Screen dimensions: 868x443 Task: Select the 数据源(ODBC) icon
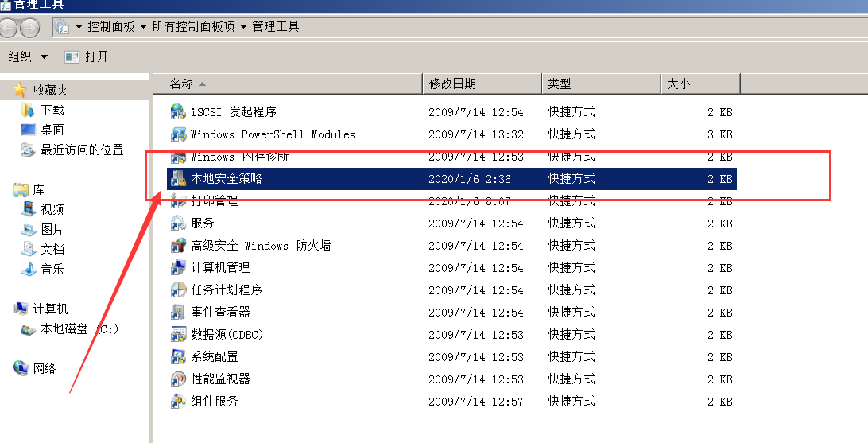click(178, 335)
